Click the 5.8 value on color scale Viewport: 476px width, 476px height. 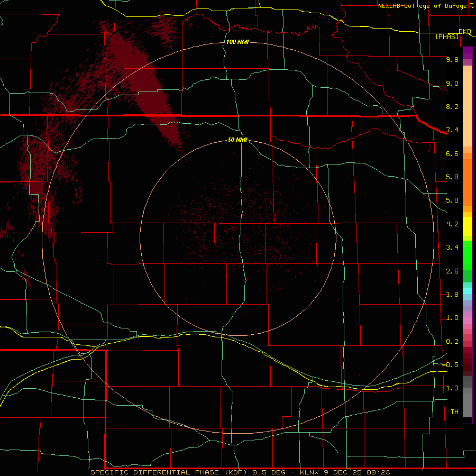(452, 177)
